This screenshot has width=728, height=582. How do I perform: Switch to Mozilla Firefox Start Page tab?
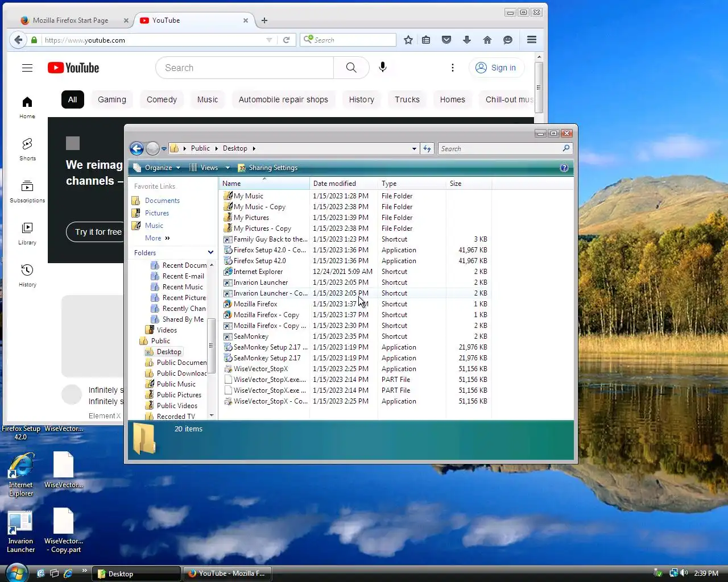(71, 20)
